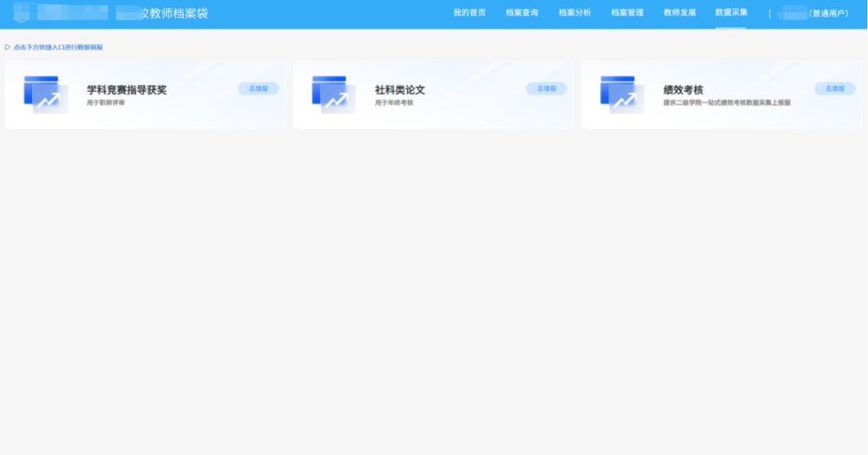Select the 绩效考核 card thumbnail

621,95
